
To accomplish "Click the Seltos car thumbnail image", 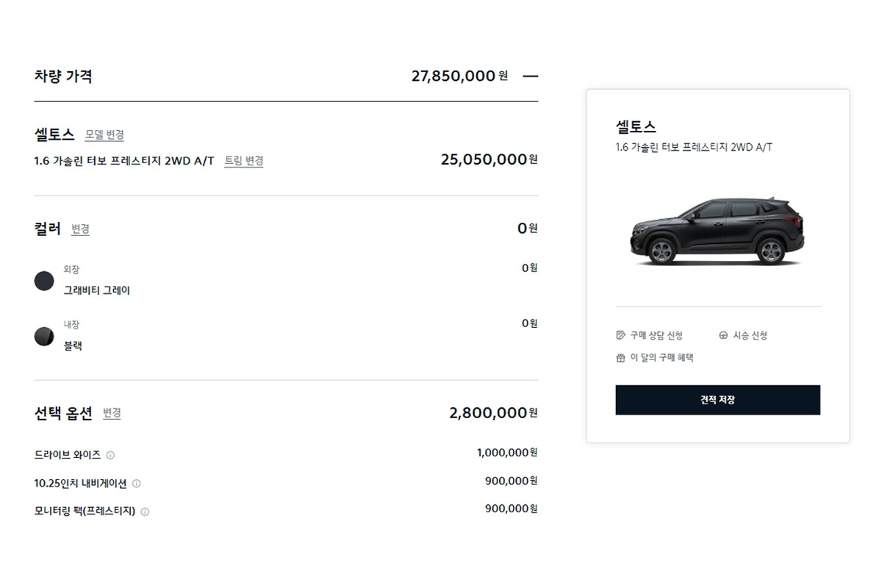I will tap(717, 230).
